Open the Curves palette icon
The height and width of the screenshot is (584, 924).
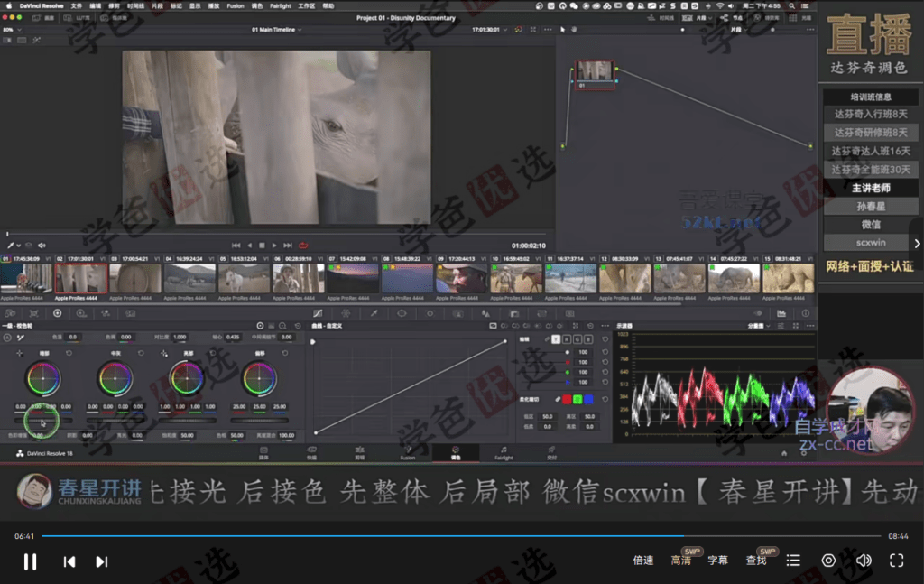point(318,313)
